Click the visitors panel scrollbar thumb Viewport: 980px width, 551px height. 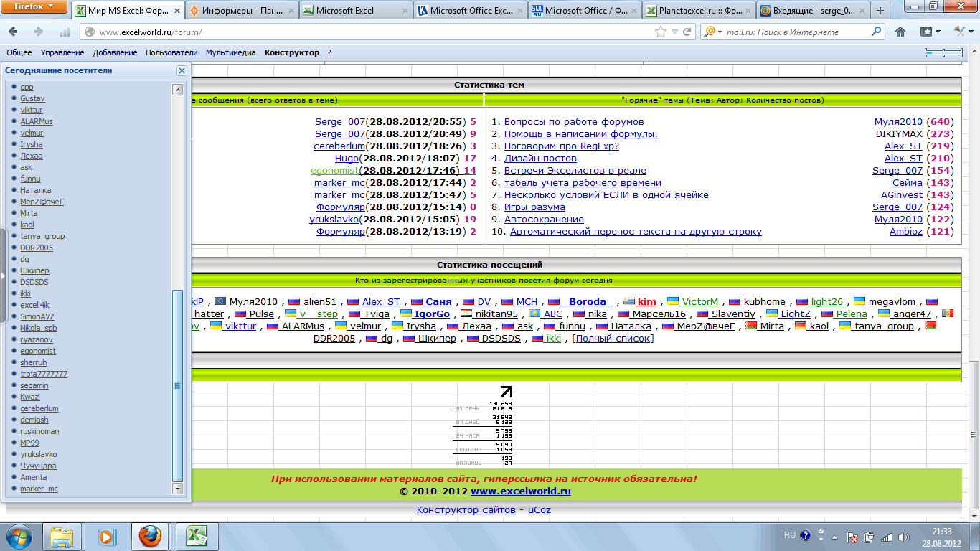tap(178, 386)
